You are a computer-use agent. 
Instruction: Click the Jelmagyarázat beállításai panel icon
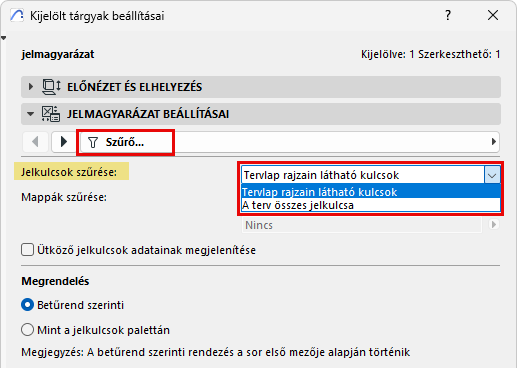click(51, 114)
